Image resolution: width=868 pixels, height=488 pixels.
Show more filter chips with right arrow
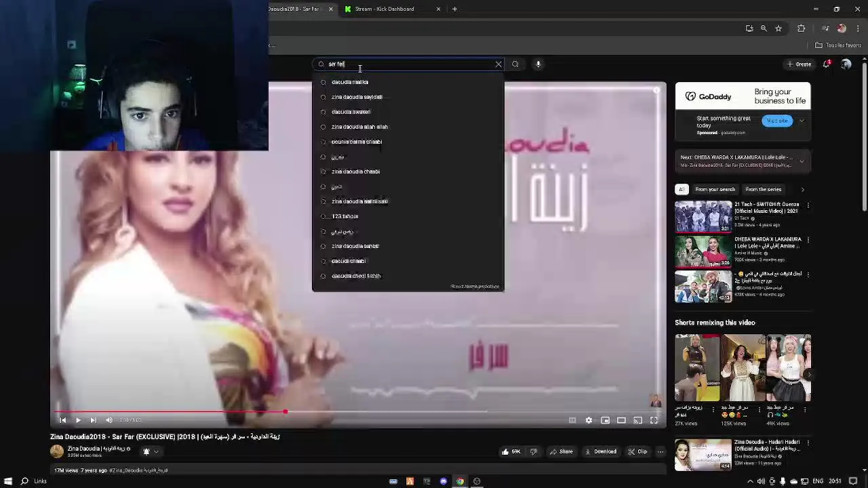802,189
